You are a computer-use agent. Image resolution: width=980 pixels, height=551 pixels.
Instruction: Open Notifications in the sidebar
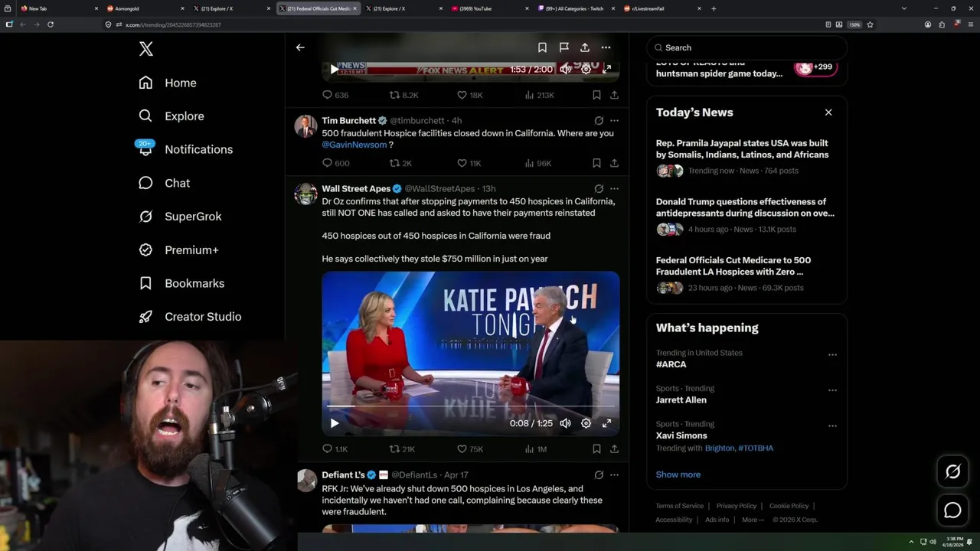point(185,149)
